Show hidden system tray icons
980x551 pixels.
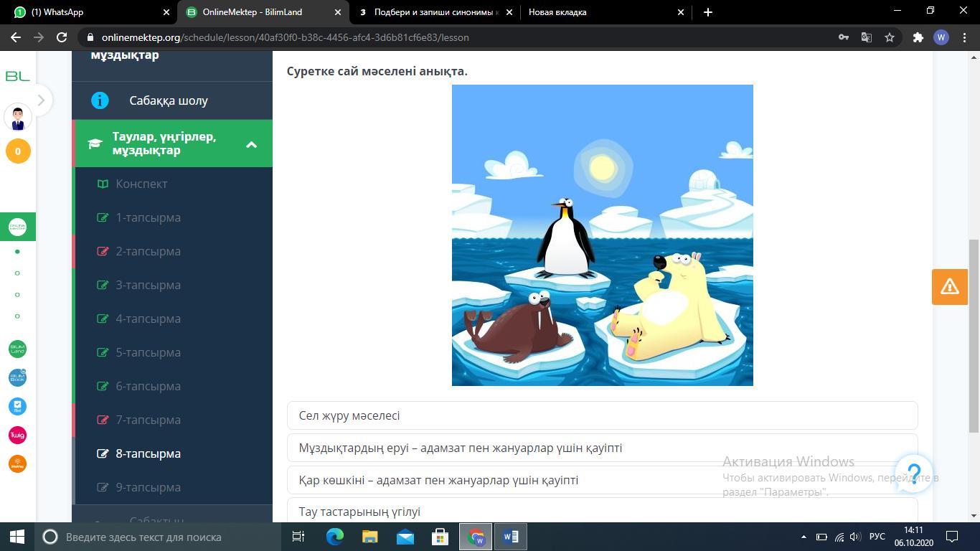(804, 537)
